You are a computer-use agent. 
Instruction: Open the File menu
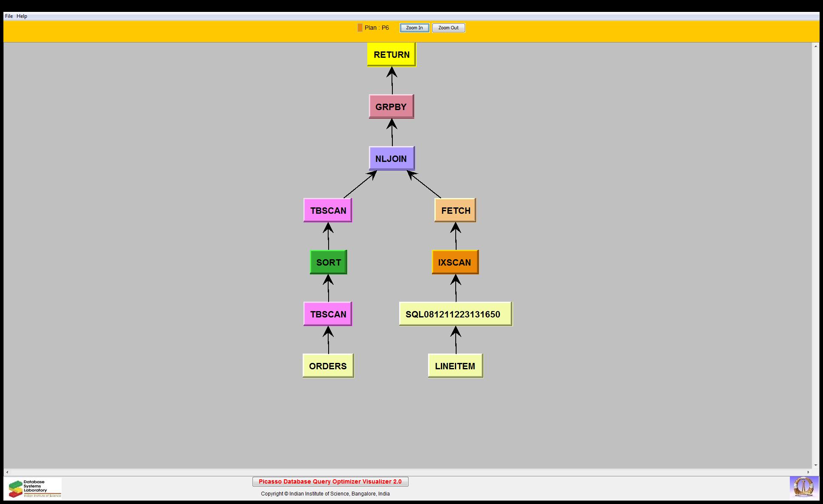(9, 16)
